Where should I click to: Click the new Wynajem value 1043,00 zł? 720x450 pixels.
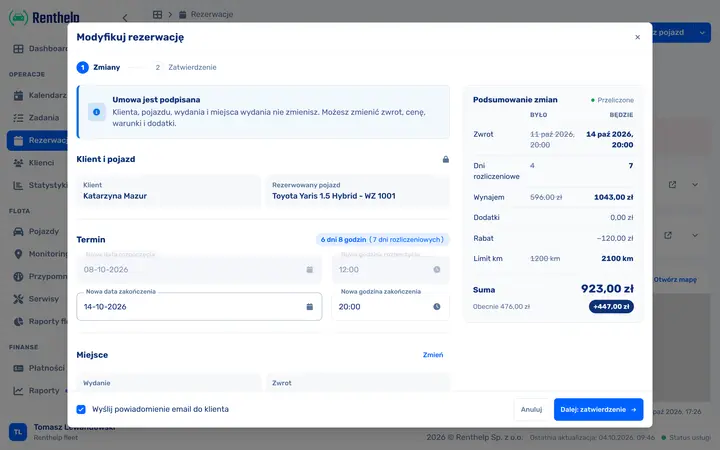tap(613, 197)
